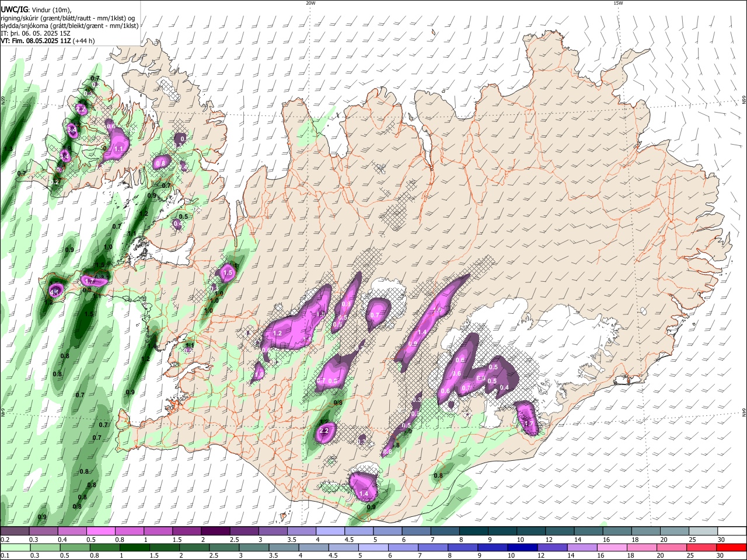Pick the darkest green 1–1.5 rain swatch

pos(134,547)
